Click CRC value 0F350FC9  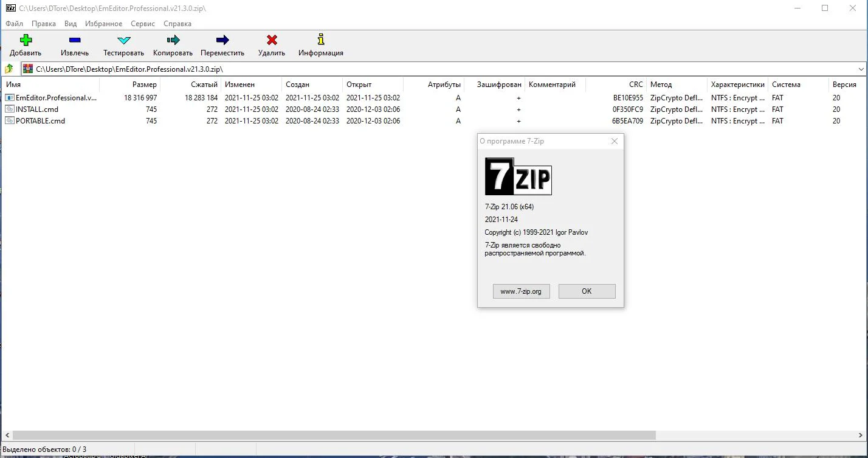coord(628,109)
